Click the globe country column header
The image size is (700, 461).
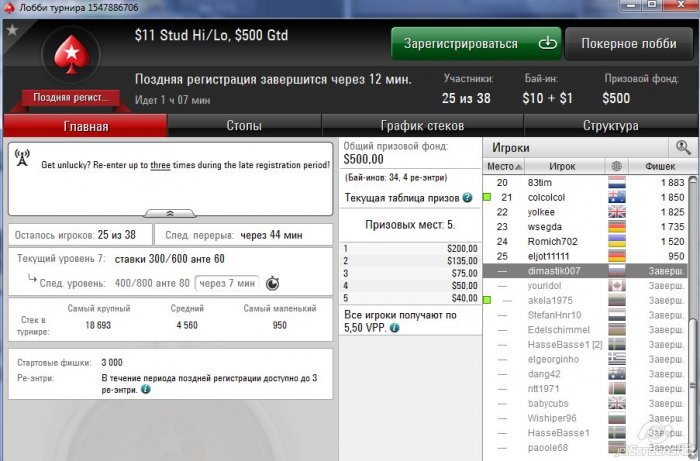[x=617, y=166]
